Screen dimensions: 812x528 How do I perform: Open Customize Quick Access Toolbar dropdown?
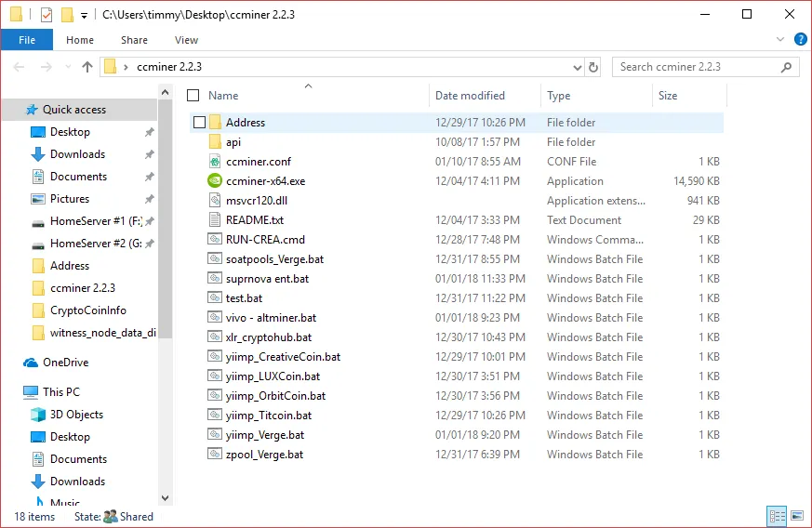tap(84, 16)
